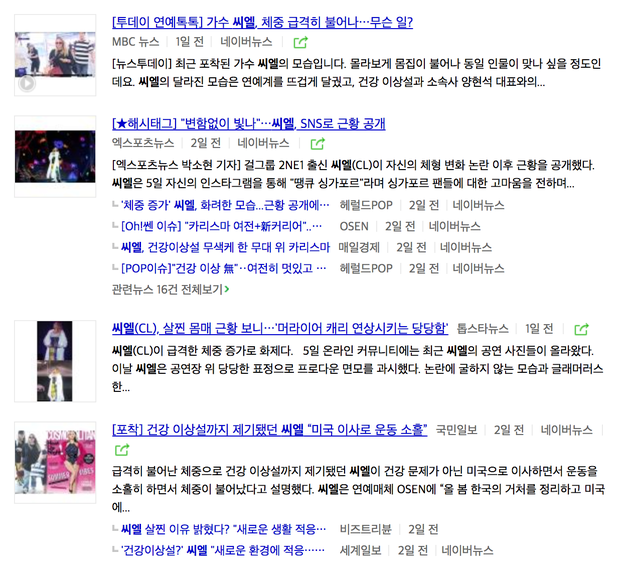The image size is (630, 565).
Task: Click share icon under 국민일보 article title
Action: point(122,450)
